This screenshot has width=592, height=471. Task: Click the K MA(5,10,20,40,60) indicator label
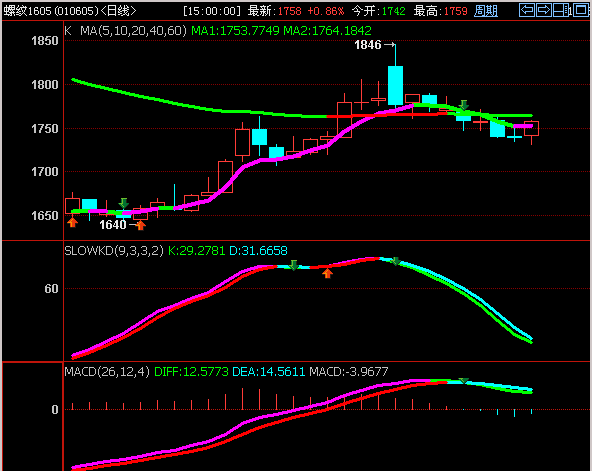(125, 31)
